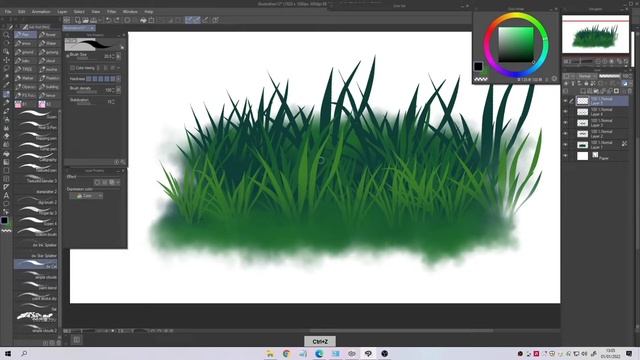Viewport: 640px width, 360px height.
Task: Hide the Paper layer via eye icon
Action: pos(565,156)
